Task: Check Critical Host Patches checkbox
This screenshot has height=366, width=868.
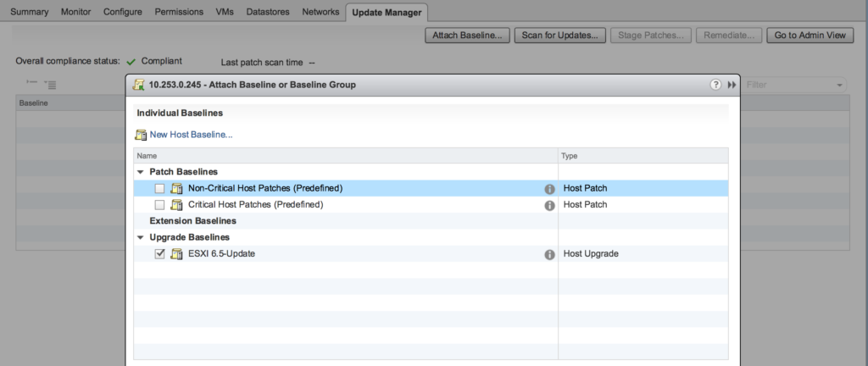Action: pyautogui.click(x=159, y=204)
